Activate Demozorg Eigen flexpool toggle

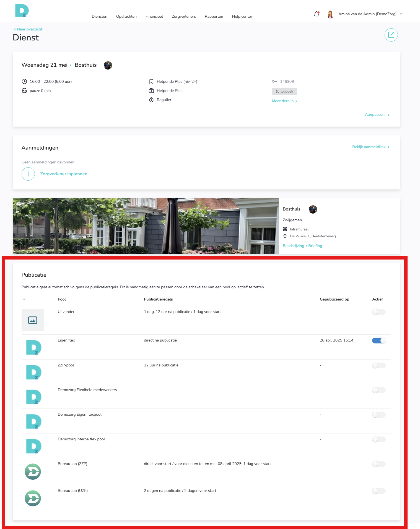coord(379,415)
